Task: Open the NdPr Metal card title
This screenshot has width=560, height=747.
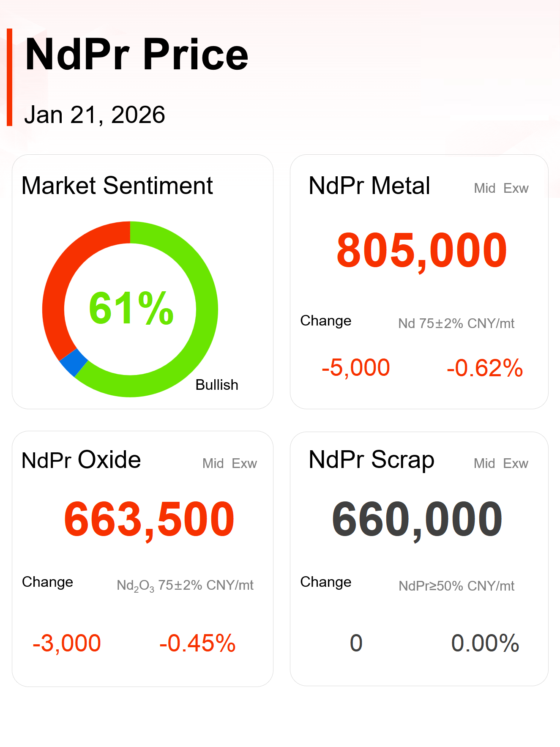Action: coord(369,186)
